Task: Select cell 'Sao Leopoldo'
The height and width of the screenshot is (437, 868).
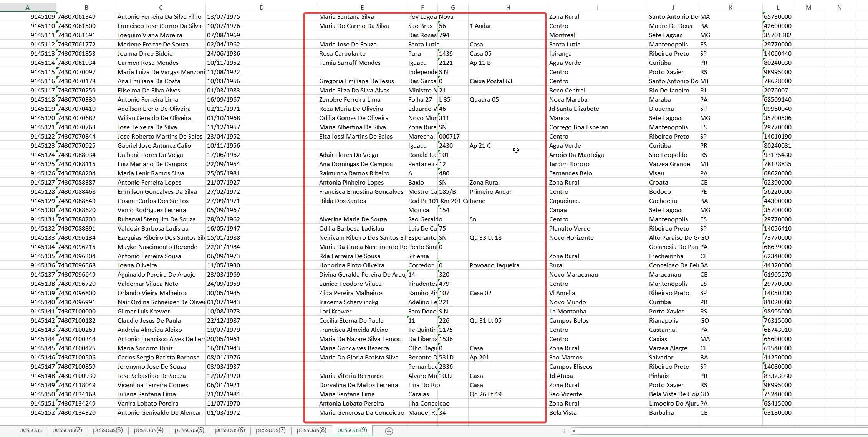Action: coord(673,155)
